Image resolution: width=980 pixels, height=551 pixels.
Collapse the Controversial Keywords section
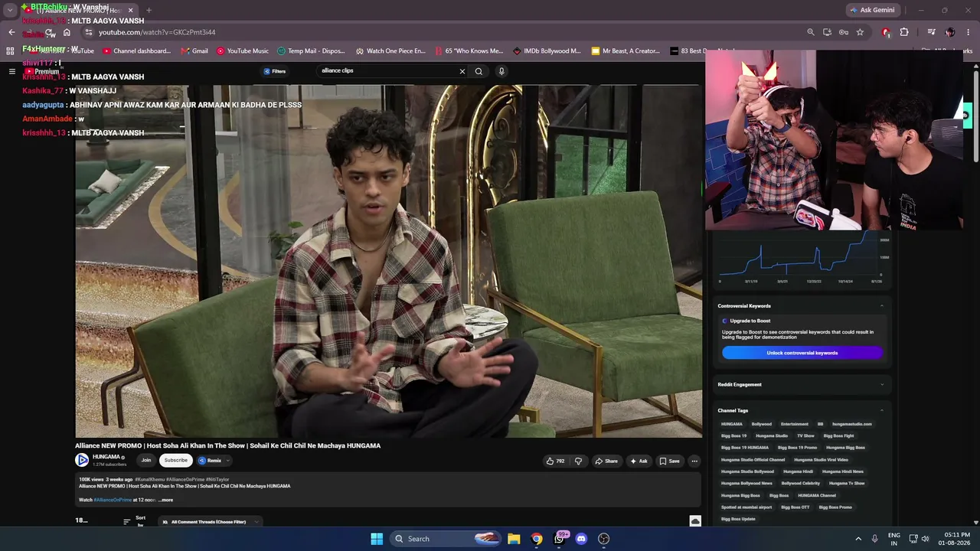(882, 306)
